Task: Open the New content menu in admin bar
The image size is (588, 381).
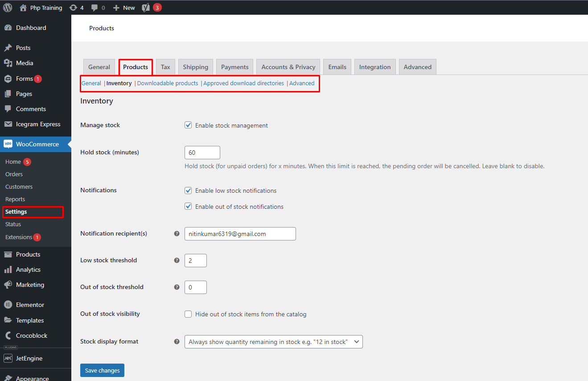Action: pos(124,8)
